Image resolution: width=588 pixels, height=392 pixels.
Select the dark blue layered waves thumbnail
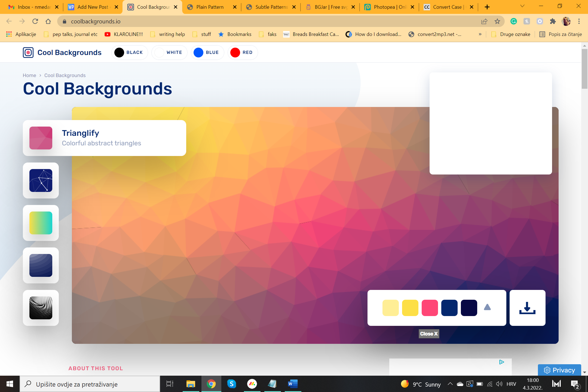click(x=41, y=265)
